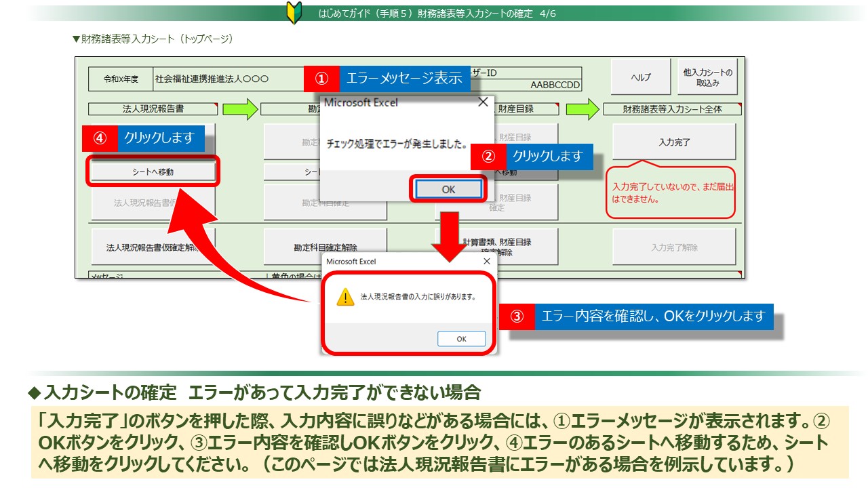
Task: Click the シートへ移動 button under 法人現況報告書
Action: point(153,172)
